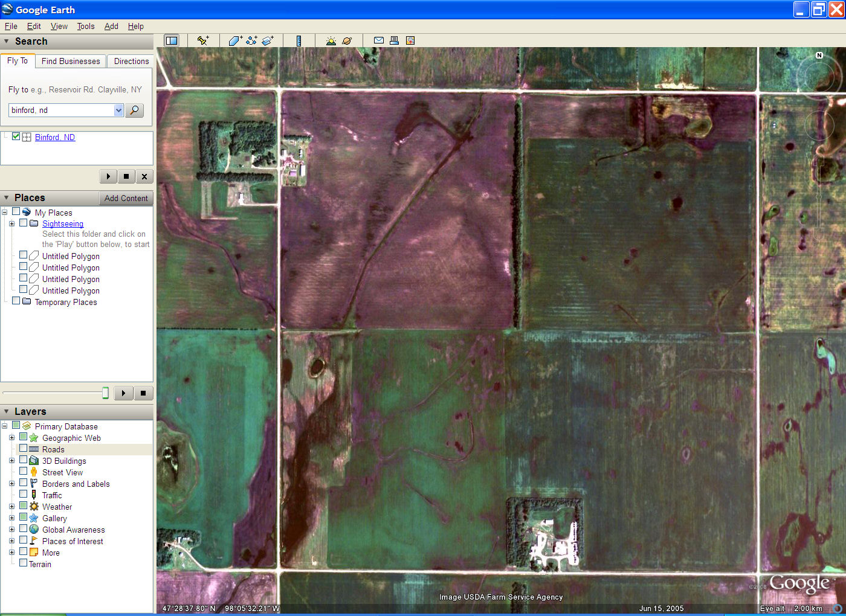Collapse the Search panel
The width and height of the screenshot is (846, 616).
(7, 42)
